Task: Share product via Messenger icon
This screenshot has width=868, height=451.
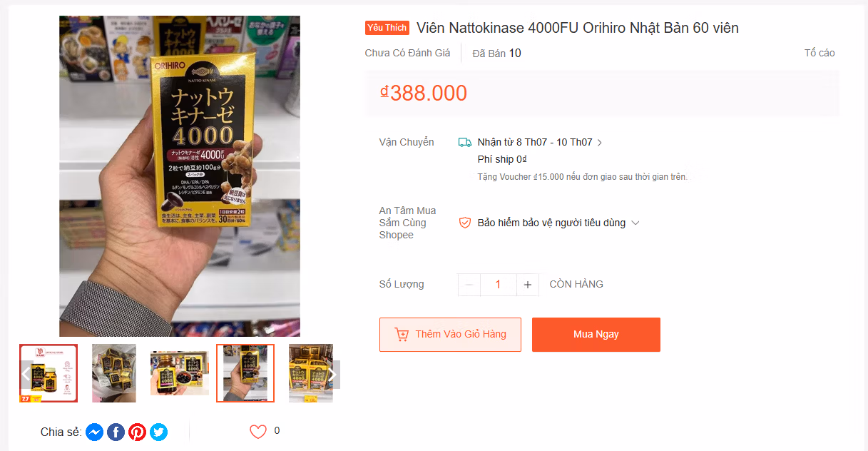Action: 94,432
